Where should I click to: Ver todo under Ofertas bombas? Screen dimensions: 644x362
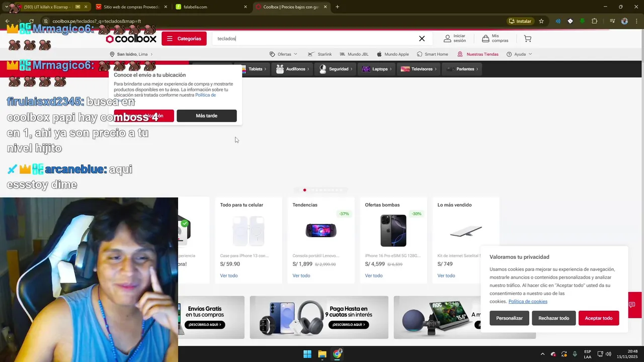(374, 276)
